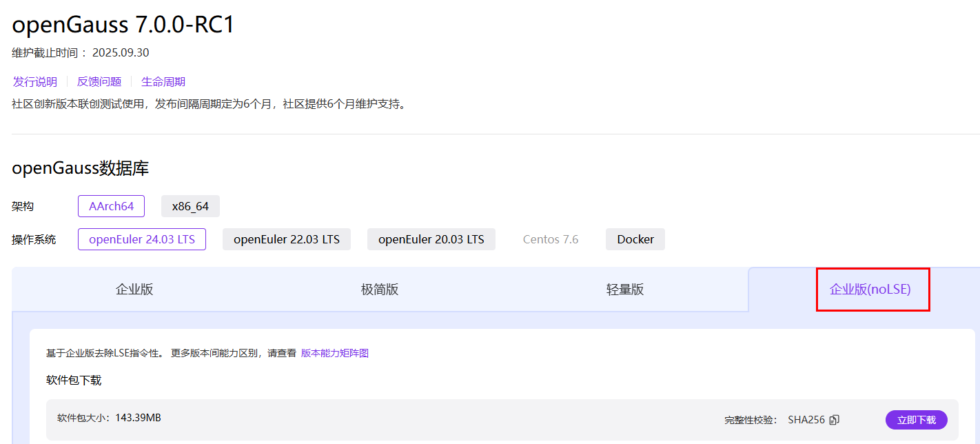
Task: Click the openGauss 7.0.0-RC1 title
Action: tap(123, 25)
